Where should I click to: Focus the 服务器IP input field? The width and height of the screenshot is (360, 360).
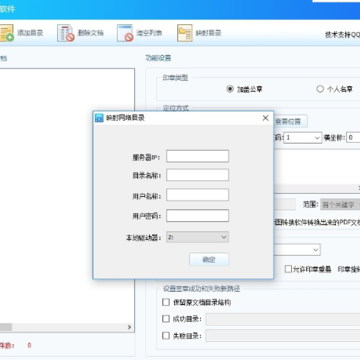click(197, 156)
